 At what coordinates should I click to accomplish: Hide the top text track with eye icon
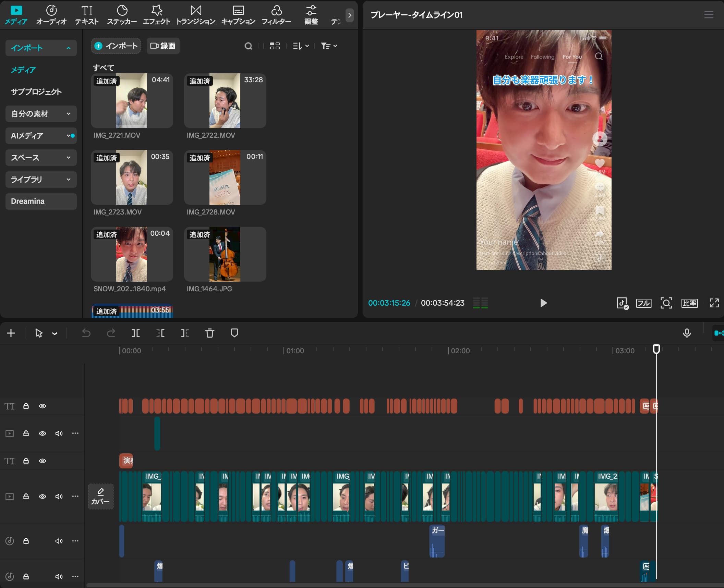43,406
